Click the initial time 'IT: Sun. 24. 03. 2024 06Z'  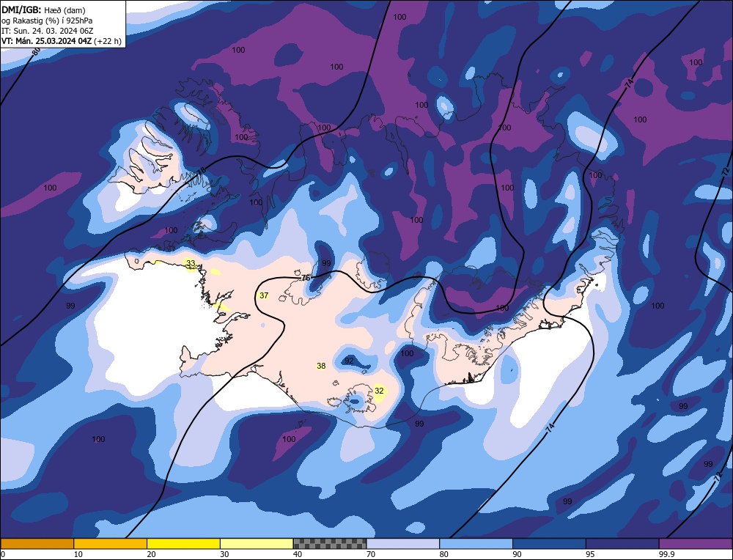[x=47, y=31]
